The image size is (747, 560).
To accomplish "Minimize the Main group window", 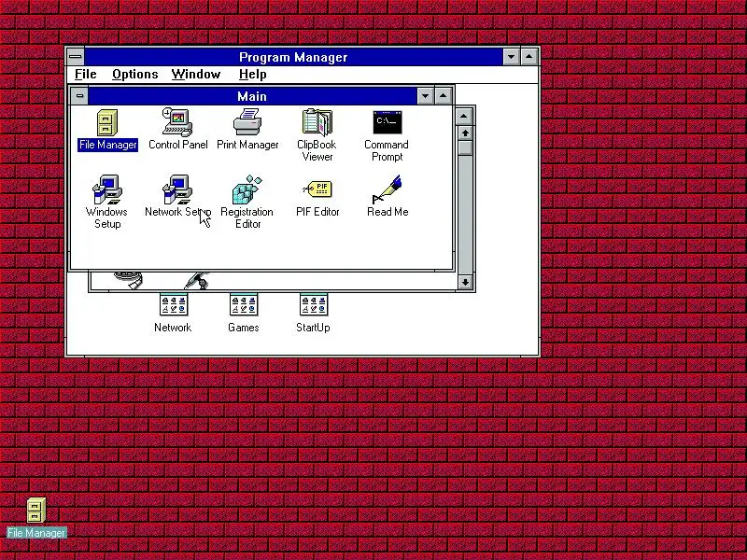I will coord(425,96).
